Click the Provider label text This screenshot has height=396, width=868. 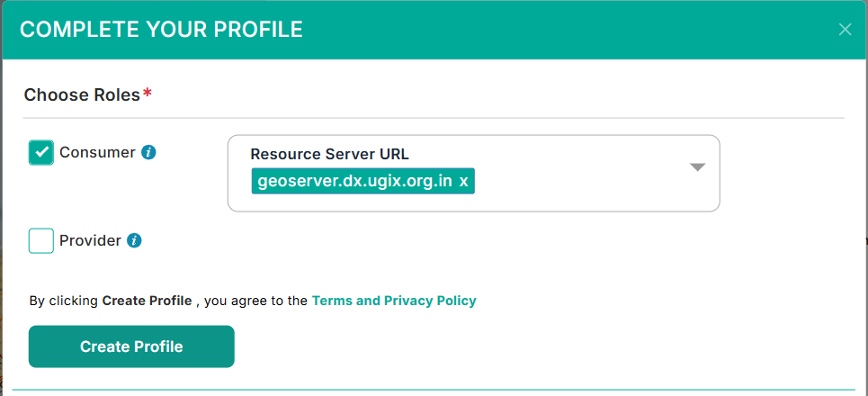coord(90,240)
